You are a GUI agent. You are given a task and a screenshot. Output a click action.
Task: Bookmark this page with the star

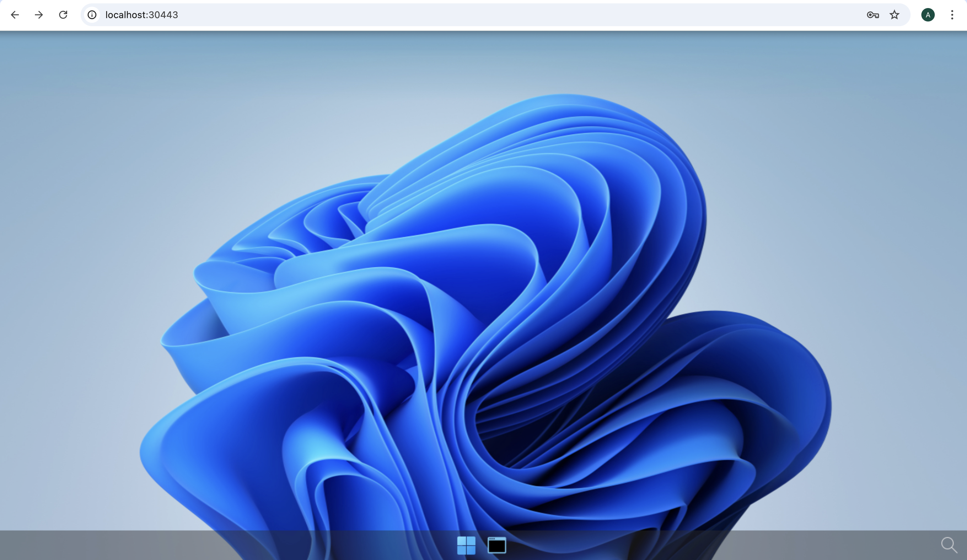(x=894, y=15)
